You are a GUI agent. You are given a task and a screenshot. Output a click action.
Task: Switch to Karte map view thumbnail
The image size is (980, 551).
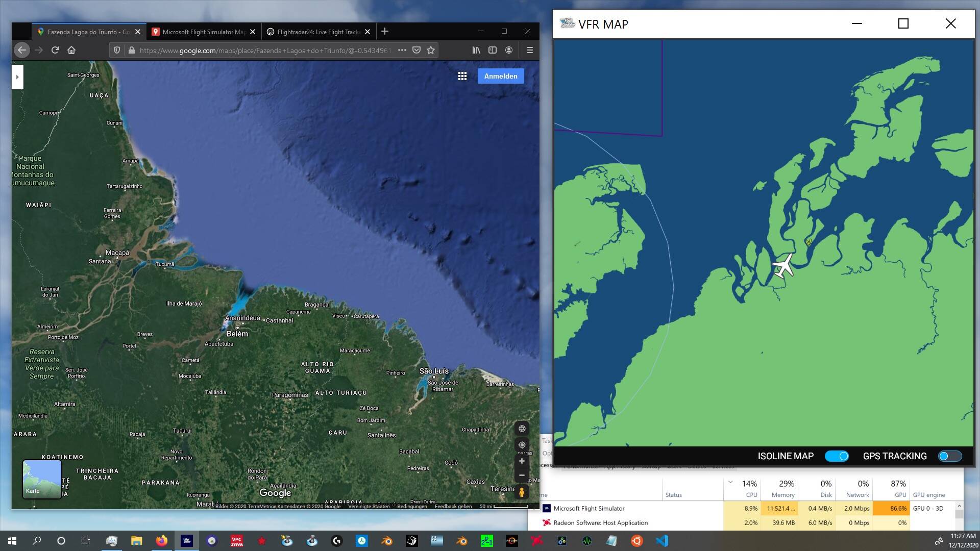click(x=42, y=479)
